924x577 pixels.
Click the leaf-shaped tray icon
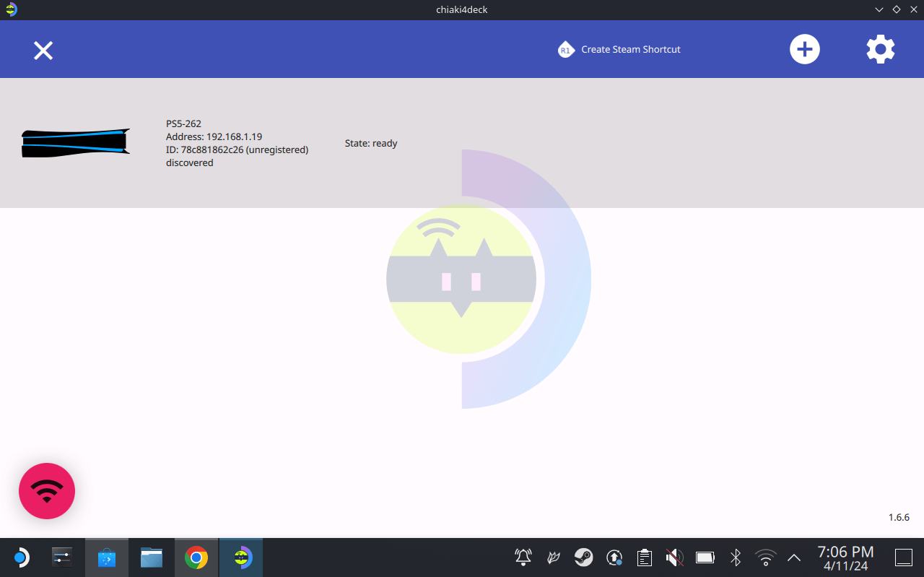pyautogui.click(x=554, y=558)
